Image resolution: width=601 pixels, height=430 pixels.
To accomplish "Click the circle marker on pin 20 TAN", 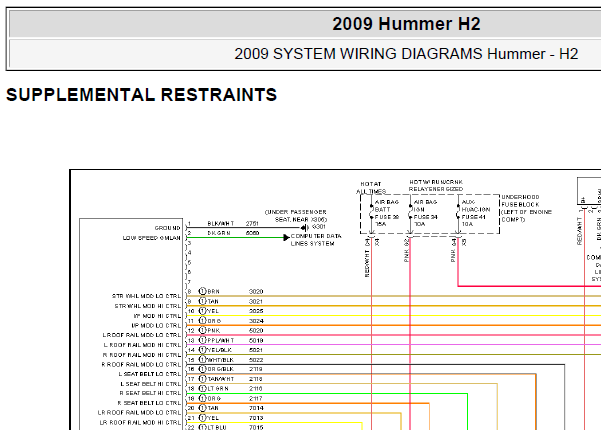I will (x=202, y=408).
